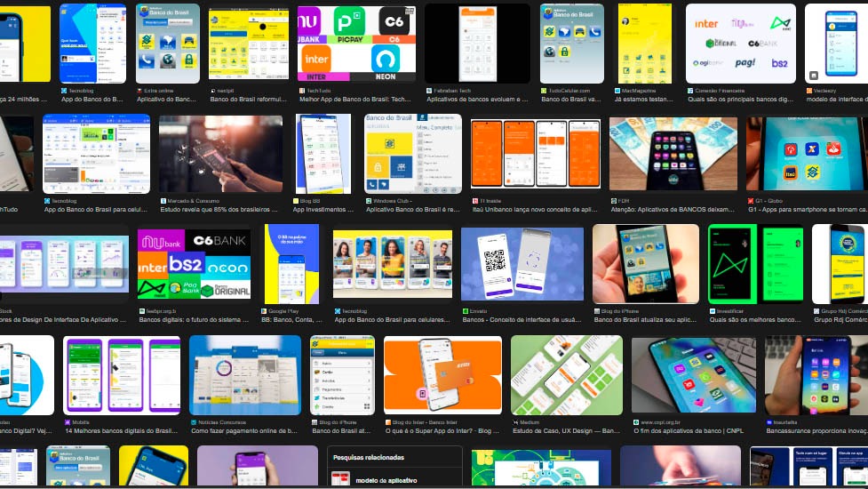The width and height of the screenshot is (868, 489).
Task: Open thumbnail with inter, C6 Bank, pag!, bs2 logos
Action: tap(741, 44)
